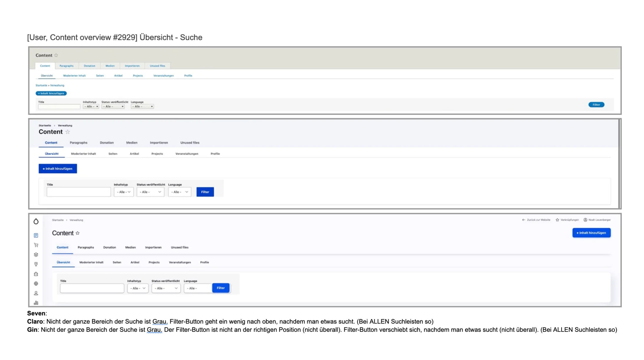
Task: Open Inhaltstyp dropdown in middle screenshot
Action: 124,192
